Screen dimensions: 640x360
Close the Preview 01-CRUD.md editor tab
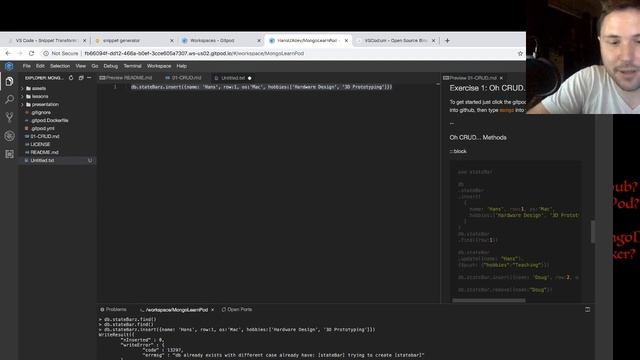[x=501, y=78]
